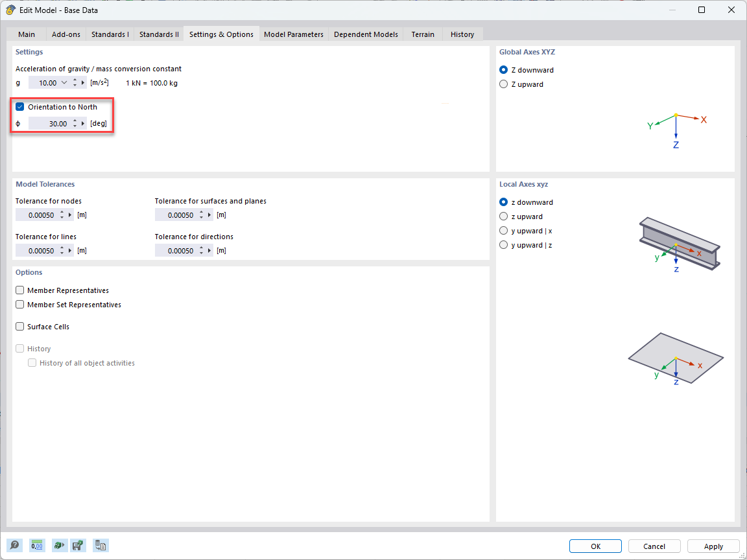Apply changes without closing the dialog
Screen dimensions: 747x560
(713, 546)
